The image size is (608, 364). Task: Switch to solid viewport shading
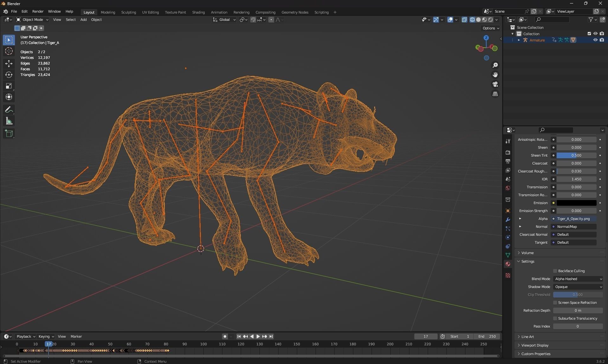pyautogui.click(x=478, y=20)
